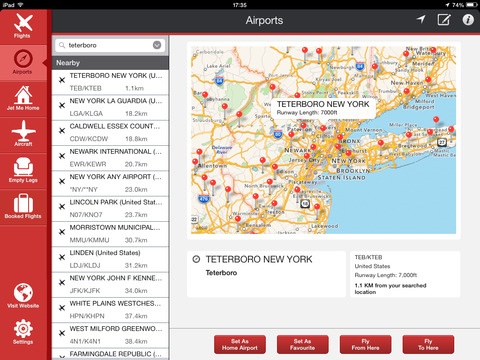Click the Runway Length 7,000ft detail text

pyautogui.click(x=386, y=275)
